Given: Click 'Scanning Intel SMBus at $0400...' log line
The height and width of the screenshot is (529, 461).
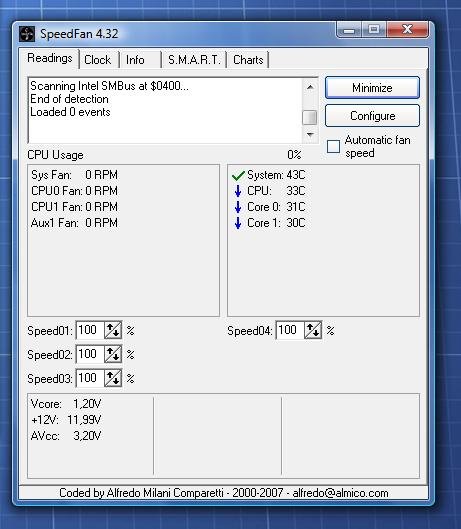Looking at the screenshot, I should coord(109,86).
